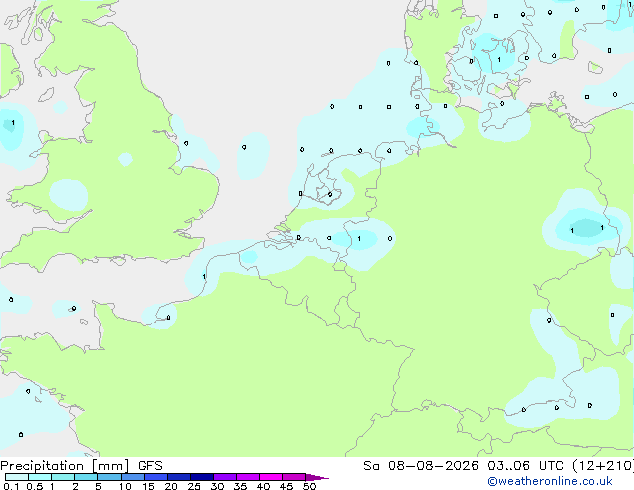Pick the 25–30 mm legend color
This screenshot has height=490, width=634.
click(202, 477)
